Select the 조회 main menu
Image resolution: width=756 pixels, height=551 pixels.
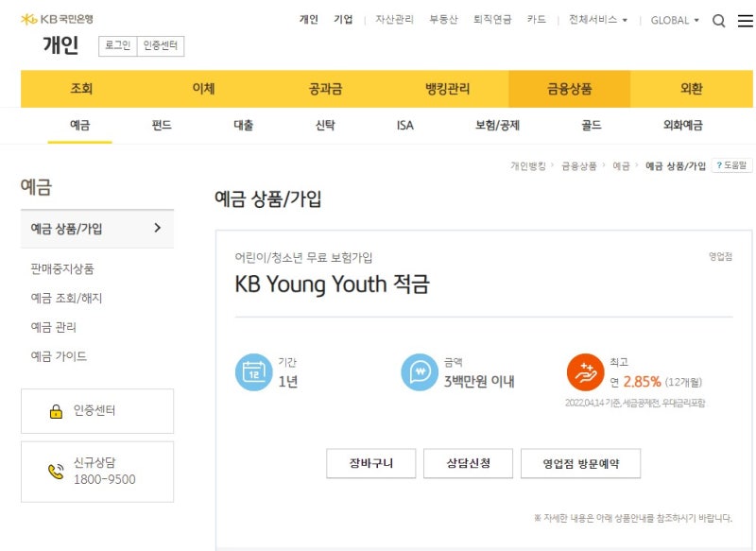[x=81, y=89]
